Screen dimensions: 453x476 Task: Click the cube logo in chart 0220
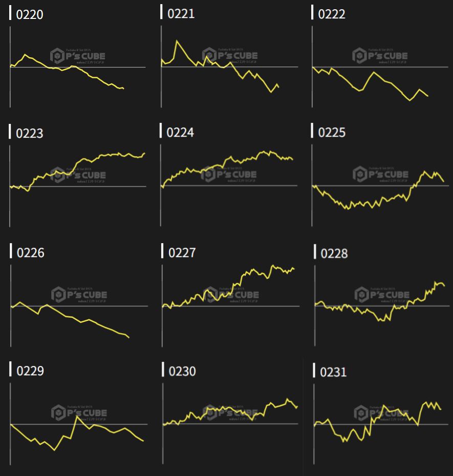(x=57, y=56)
